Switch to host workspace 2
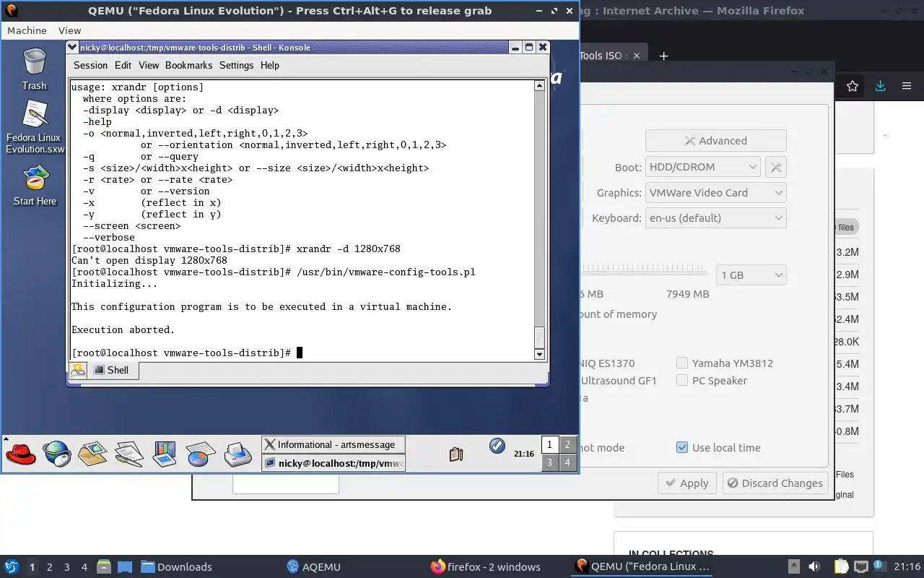Screen dimensions: 924x578 pyautogui.click(x=49, y=566)
